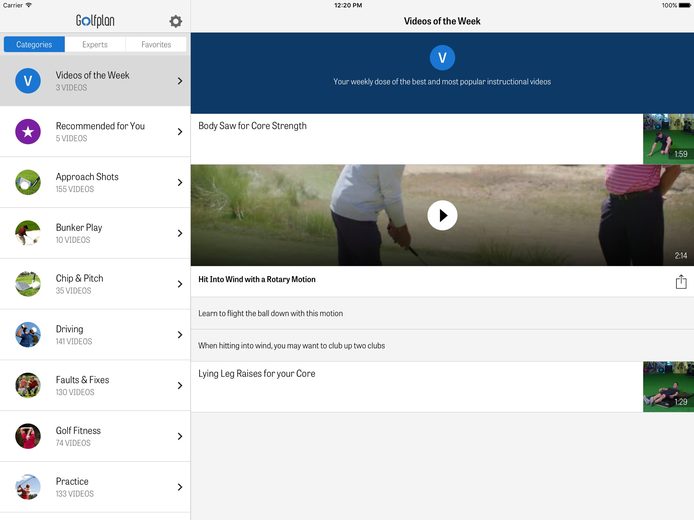Expand Faults & Fixes chevron
The height and width of the screenshot is (520, 694).
coord(180,385)
